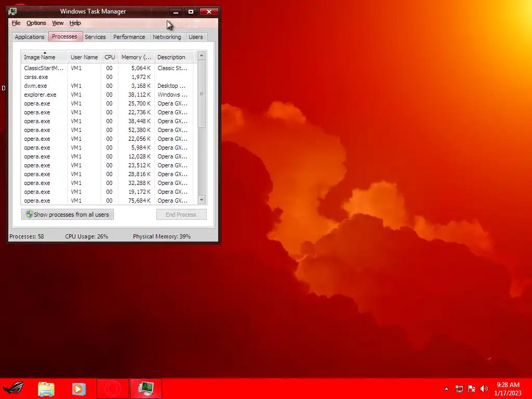The image size is (532, 399).
Task: Select the Processes tab
Action: 64,36
